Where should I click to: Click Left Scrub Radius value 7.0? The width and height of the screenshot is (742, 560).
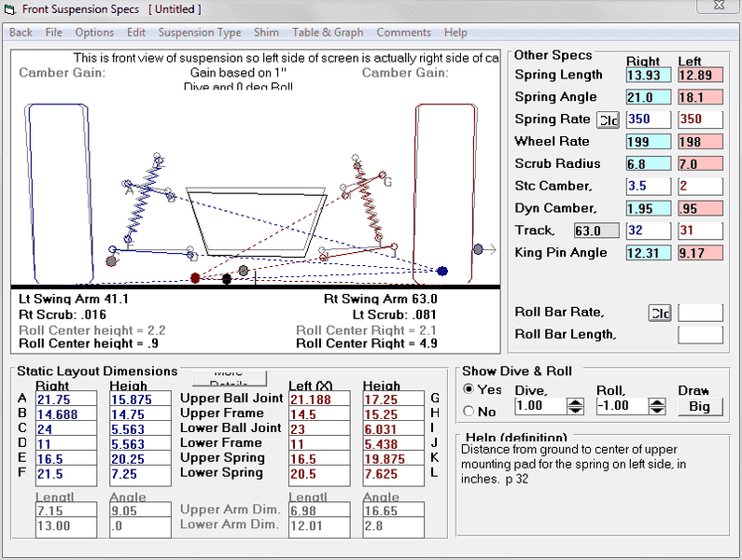(700, 163)
